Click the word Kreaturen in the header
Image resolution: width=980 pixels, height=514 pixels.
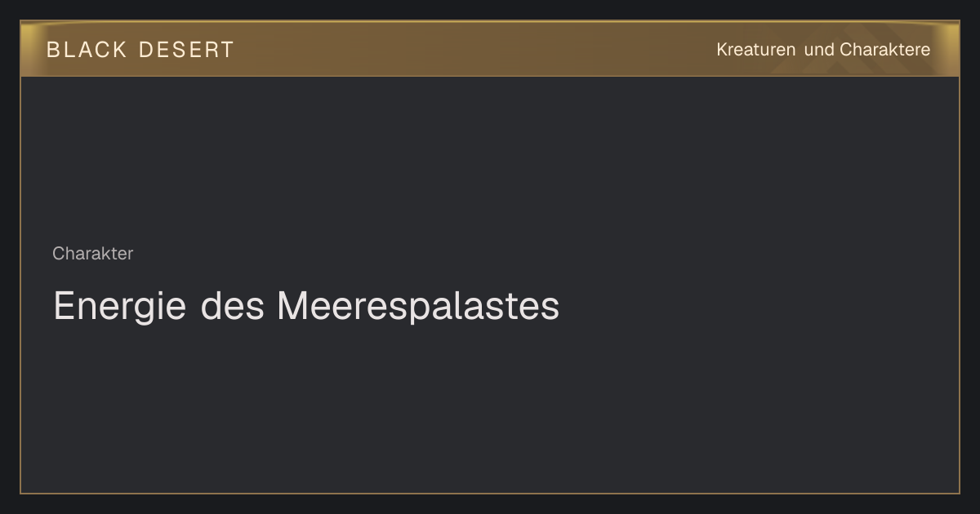756,50
